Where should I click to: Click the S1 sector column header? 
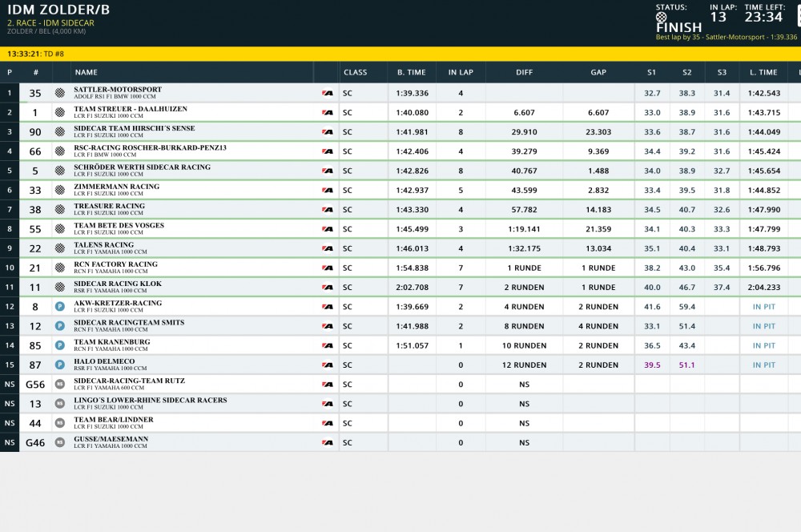coord(651,73)
